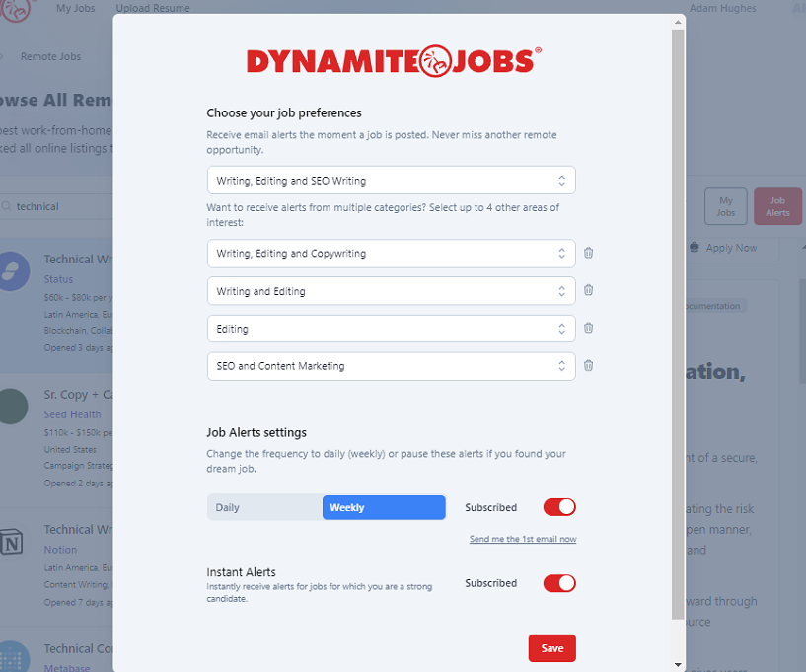The height and width of the screenshot is (672, 806).
Task: Click the Instant Alerts label
Action: tap(241, 572)
